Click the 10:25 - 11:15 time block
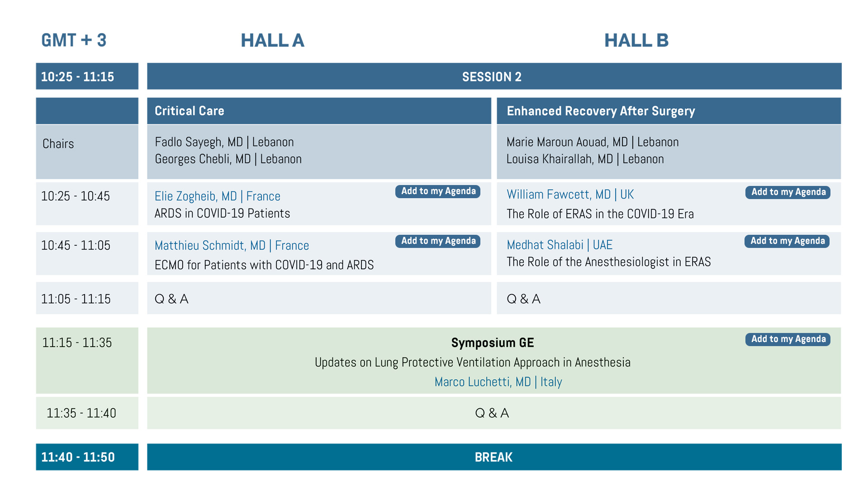 pos(87,76)
